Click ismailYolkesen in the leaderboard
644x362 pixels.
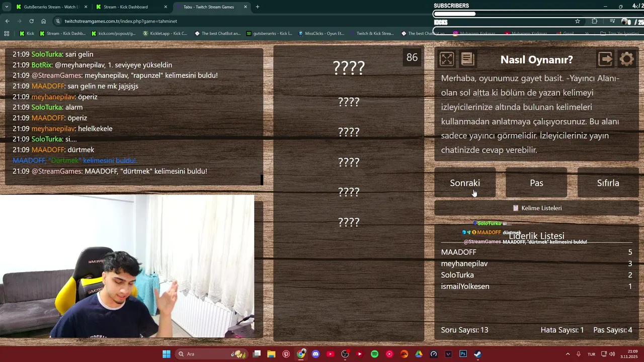point(465,287)
